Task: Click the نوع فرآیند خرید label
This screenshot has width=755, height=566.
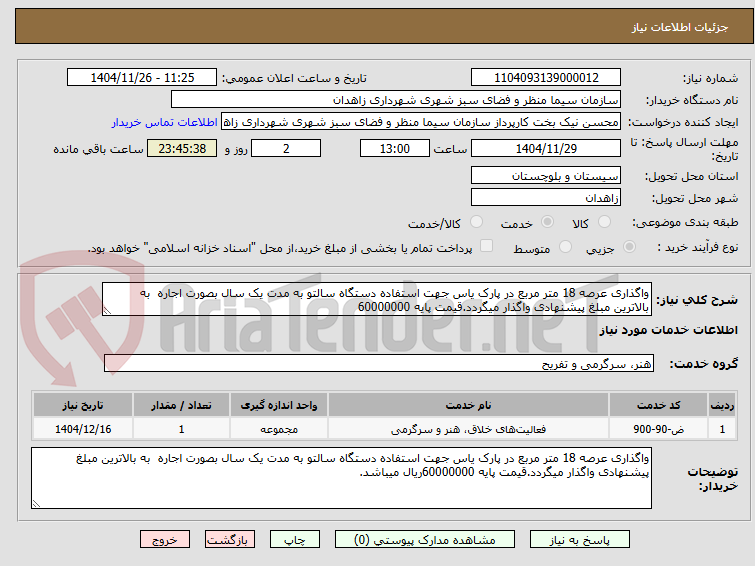Action: click(x=698, y=248)
